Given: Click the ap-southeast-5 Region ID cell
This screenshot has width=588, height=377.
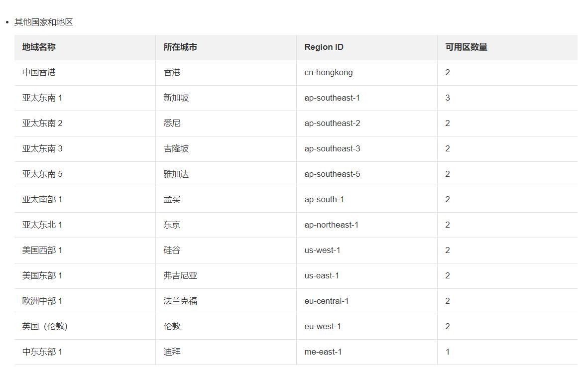Looking at the screenshot, I should pos(332,174).
